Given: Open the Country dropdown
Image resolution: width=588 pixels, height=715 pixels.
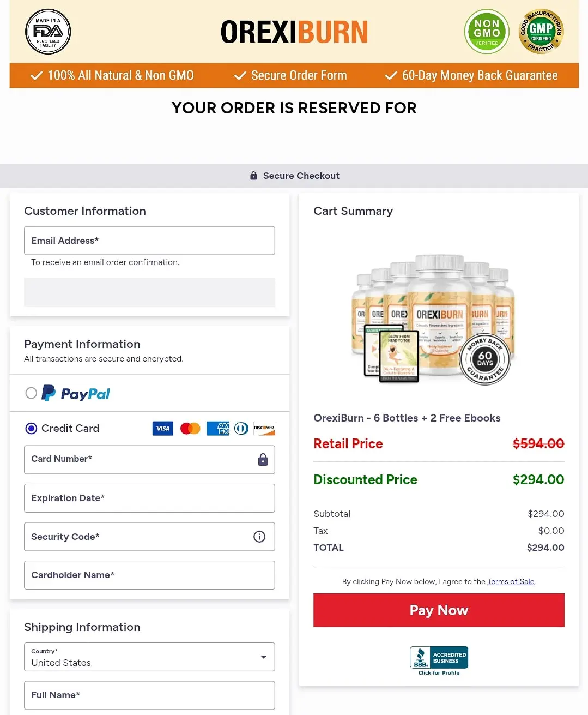Looking at the screenshot, I should tap(149, 657).
